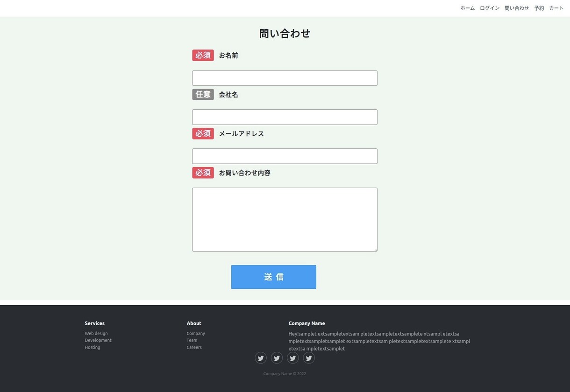The width and height of the screenshot is (570, 392).
Task: Click the 会社名 field label
Action: [x=228, y=95]
